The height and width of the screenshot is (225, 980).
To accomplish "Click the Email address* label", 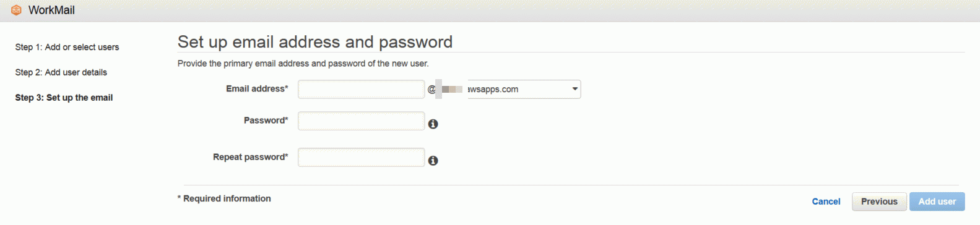I will coord(257,89).
